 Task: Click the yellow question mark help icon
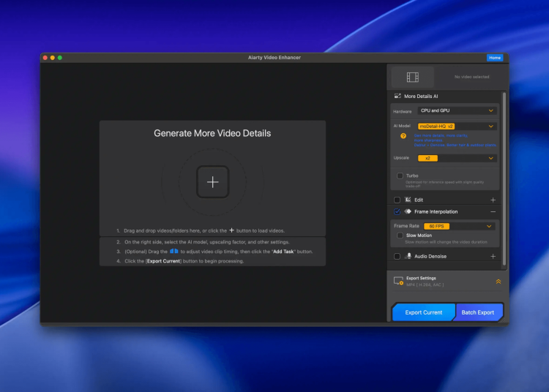(x=403, y=136)
